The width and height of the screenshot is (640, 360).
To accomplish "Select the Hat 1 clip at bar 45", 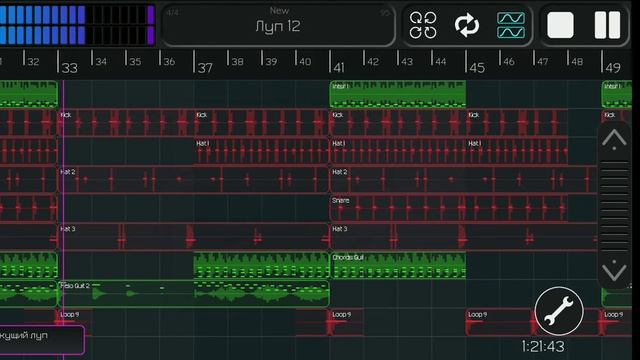I will pos(517,151).
